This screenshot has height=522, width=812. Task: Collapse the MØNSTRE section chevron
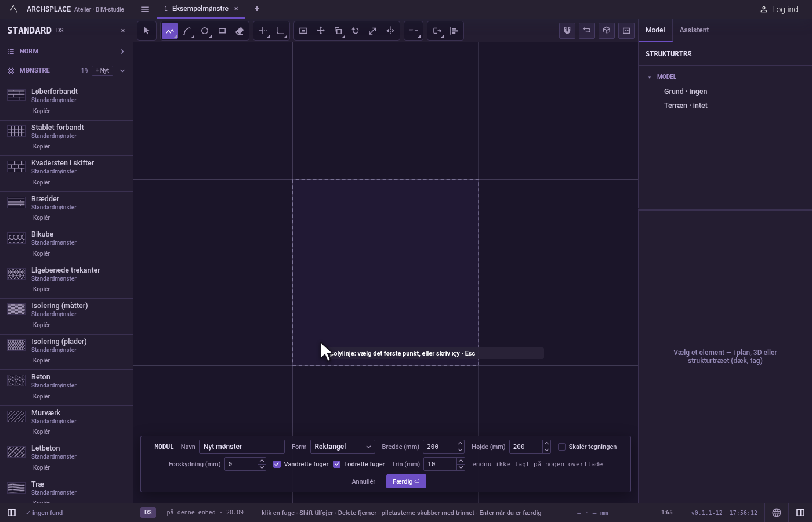pyautogui.click(x=122, y=71)
